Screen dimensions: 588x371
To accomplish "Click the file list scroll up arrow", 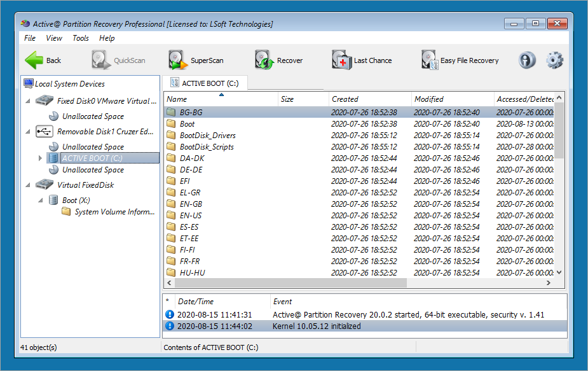I will (x=559, y=97).
